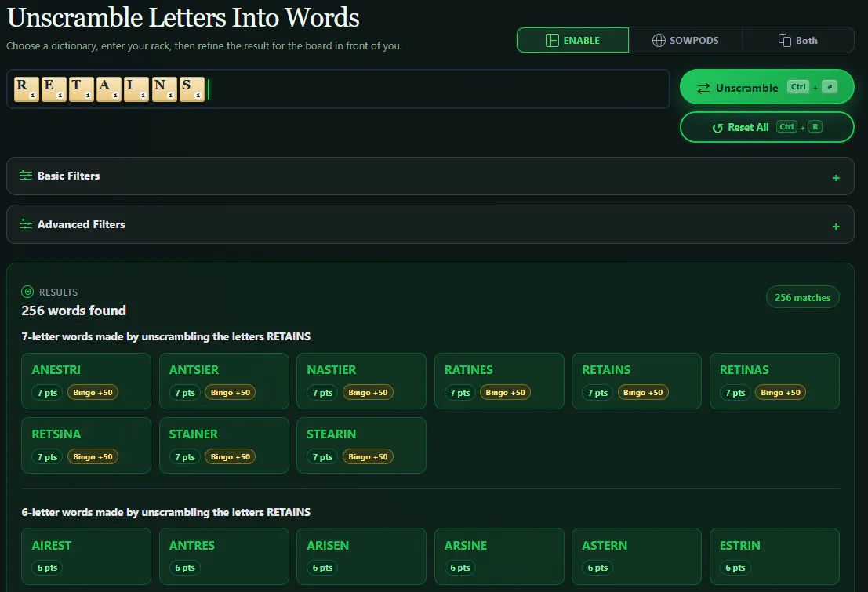Click the Unscramble button
Image resolution: width=868 pixels, height=592 pixels.
pos(767,87)
